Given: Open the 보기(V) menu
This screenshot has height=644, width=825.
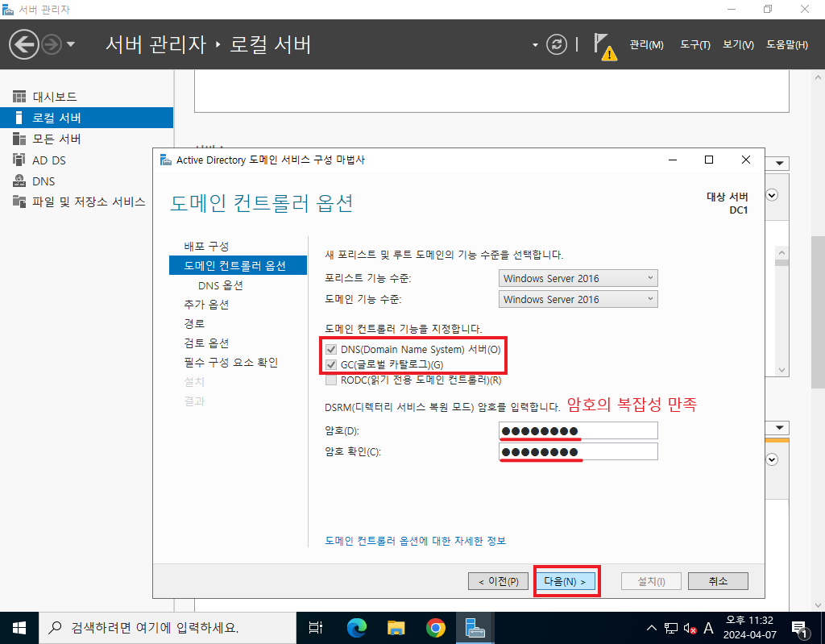Looking at the screenshot, I should [x=738, y=45].
